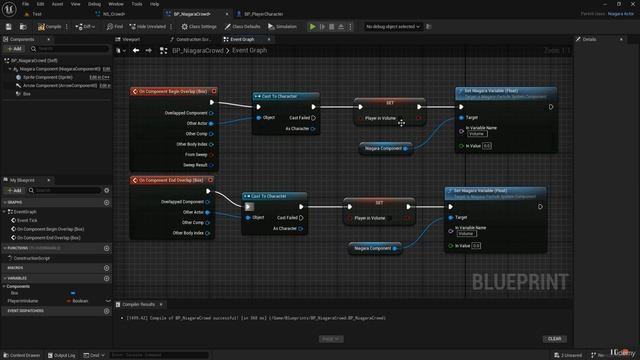Add a new graph with plus icon
The height and width of the screenshot is (360, 640).
point(107,202)
